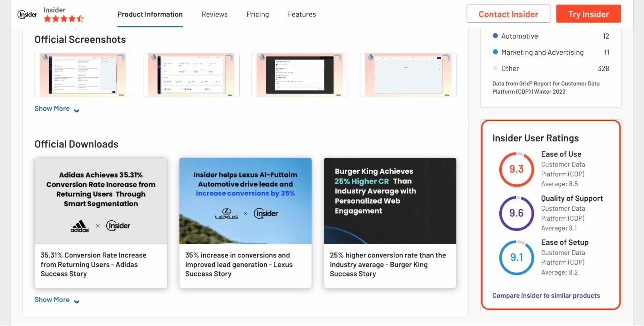Select the Features tab

pyautogui.click(x=302, y=14)
